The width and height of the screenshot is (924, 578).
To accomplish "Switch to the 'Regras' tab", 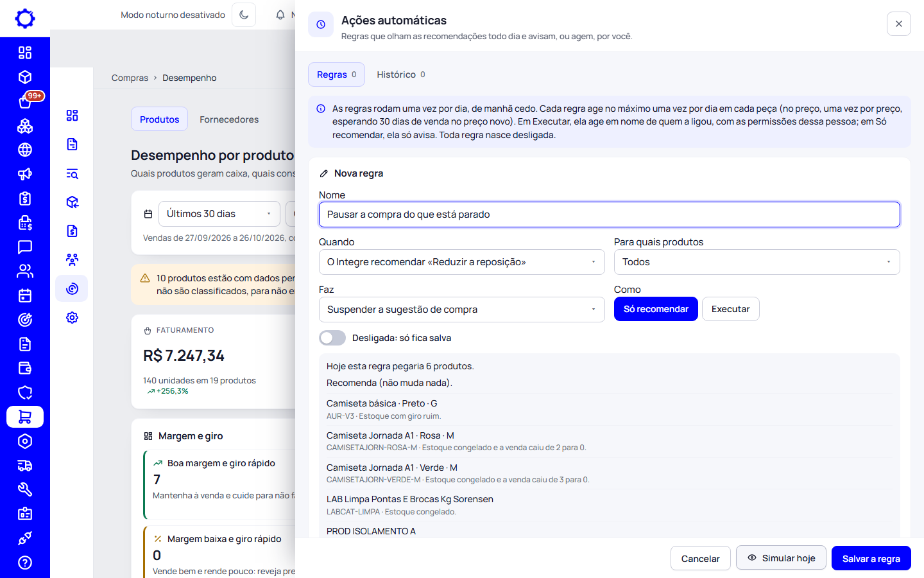I will click(336, 74).
